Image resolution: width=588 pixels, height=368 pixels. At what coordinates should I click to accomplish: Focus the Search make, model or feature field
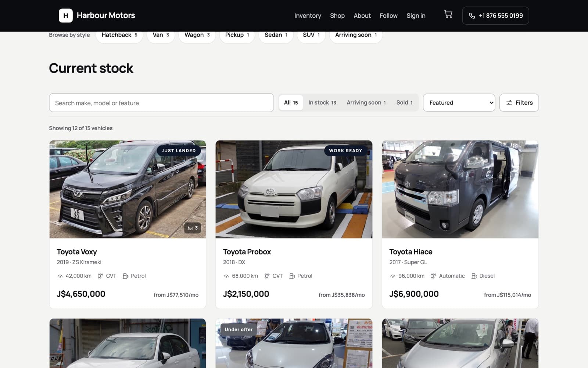(161, 103)
